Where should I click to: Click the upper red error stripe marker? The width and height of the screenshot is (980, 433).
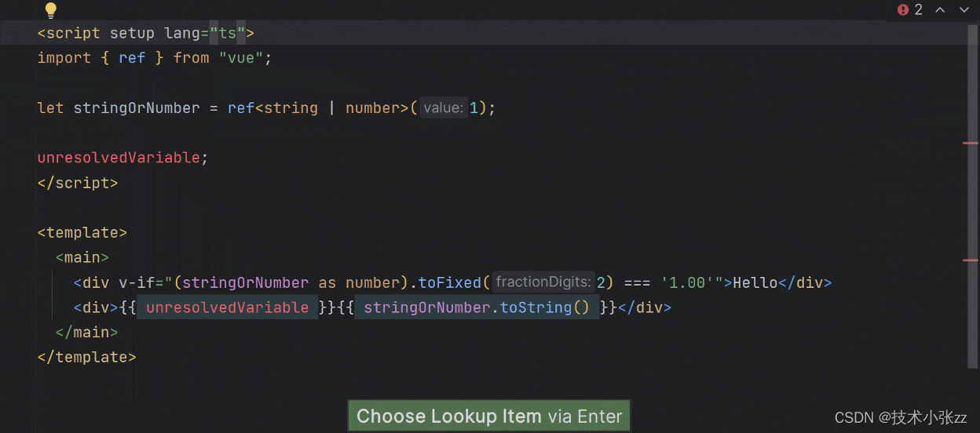[971, 144]
